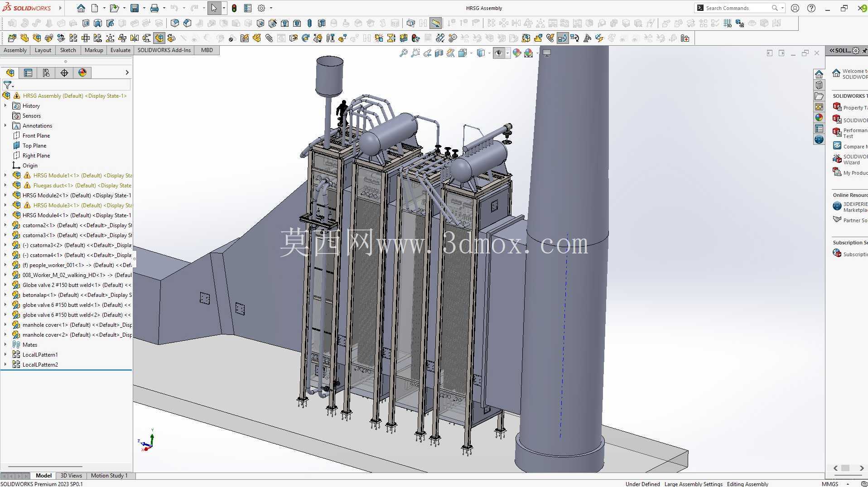
Task: Click the Apply Scene icon
Action: click(x=529, y=53)
